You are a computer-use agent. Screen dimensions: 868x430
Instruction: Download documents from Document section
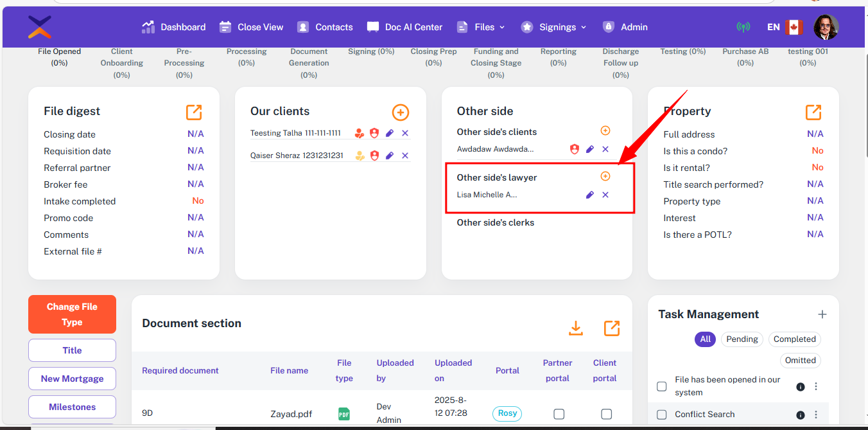coord(576,328)
